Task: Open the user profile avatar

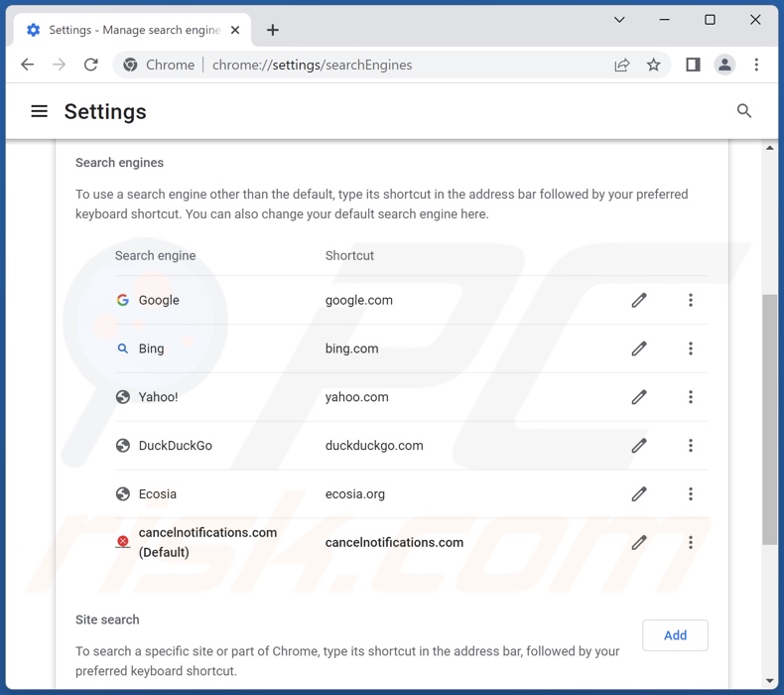Action: pyautogui.click(x=724, y=65)
